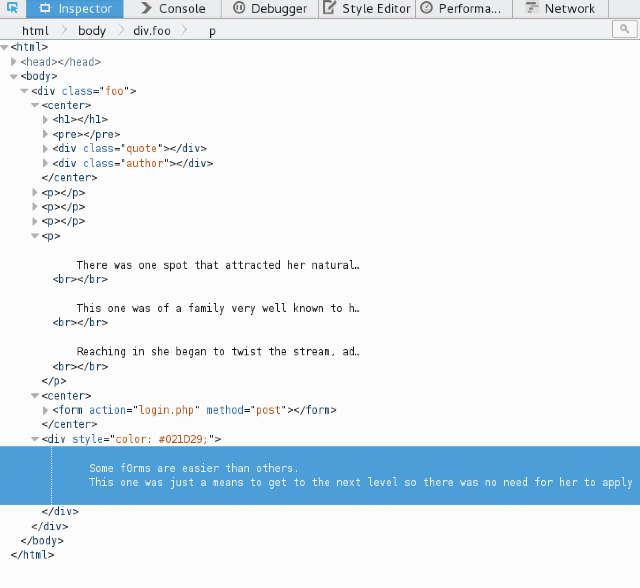Select the br node after 'natural..'
The image size is (640, 588).
pos(80,279)
